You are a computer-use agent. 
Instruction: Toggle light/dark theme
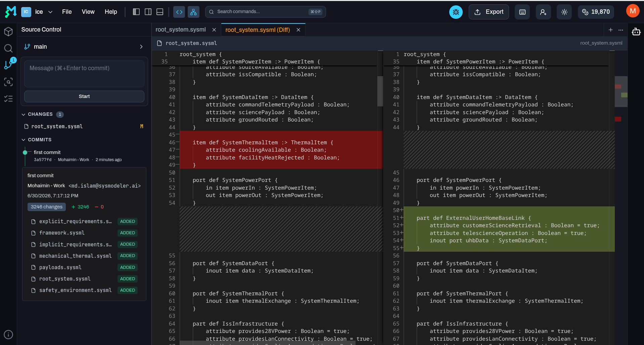tap(564, 12)
